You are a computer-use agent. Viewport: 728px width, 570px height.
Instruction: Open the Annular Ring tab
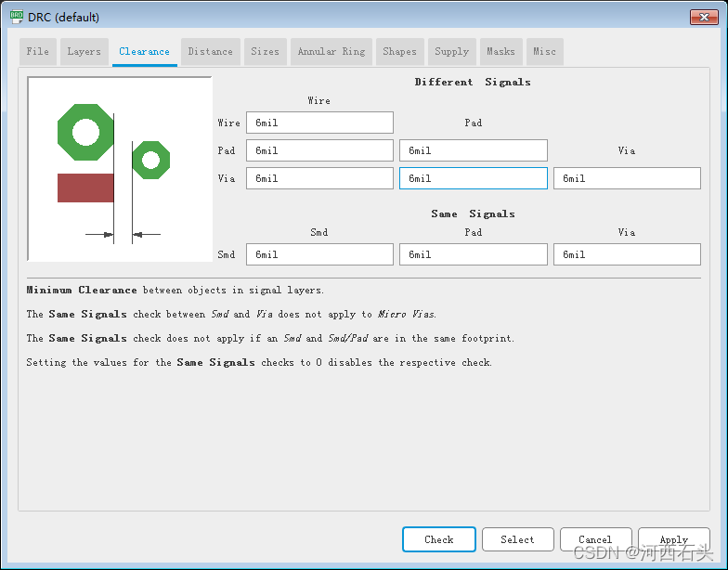click(x=331, y=52)
